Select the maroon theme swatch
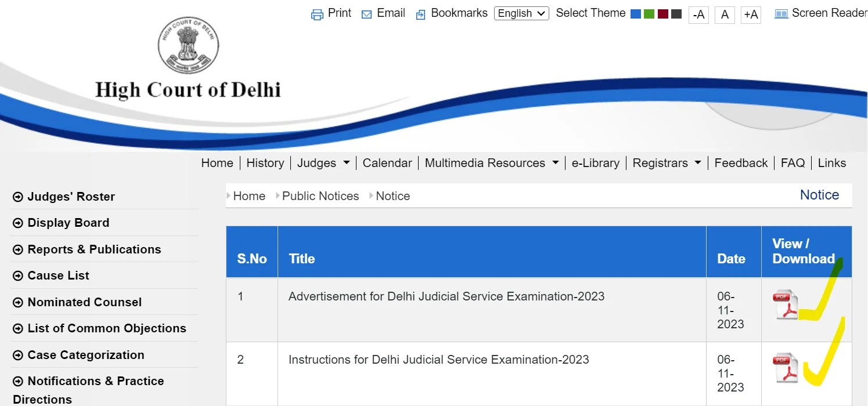The image size is (868, 406). coord(663,14)
